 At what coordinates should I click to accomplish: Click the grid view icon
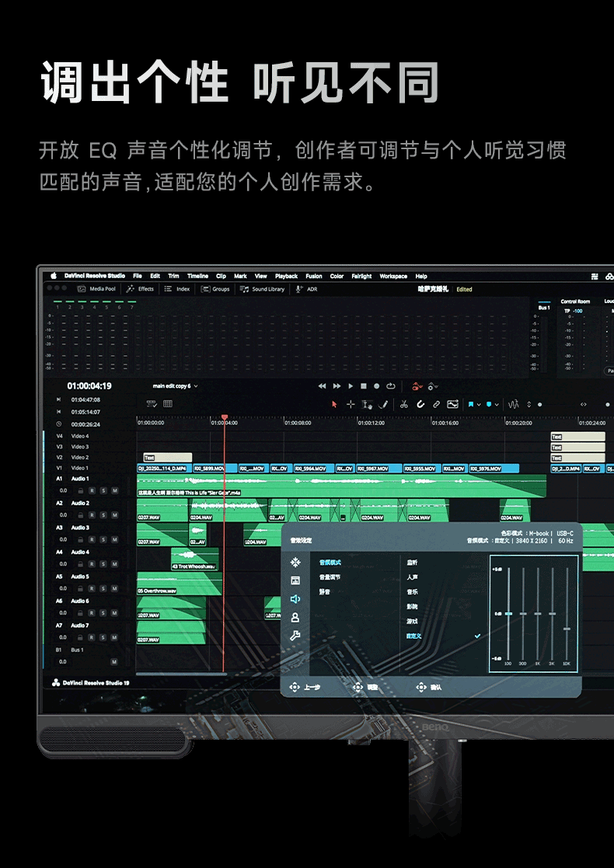click(168, 404)
